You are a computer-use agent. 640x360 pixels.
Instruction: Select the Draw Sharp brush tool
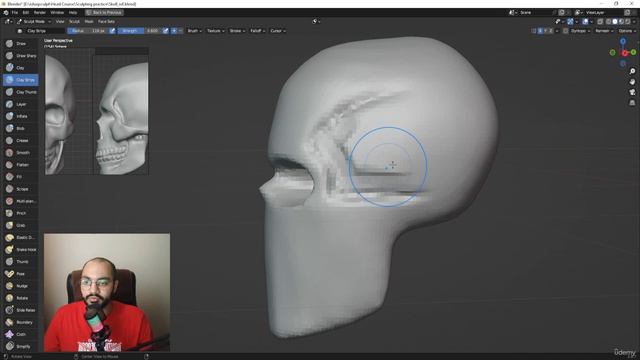tap(20, 56)
